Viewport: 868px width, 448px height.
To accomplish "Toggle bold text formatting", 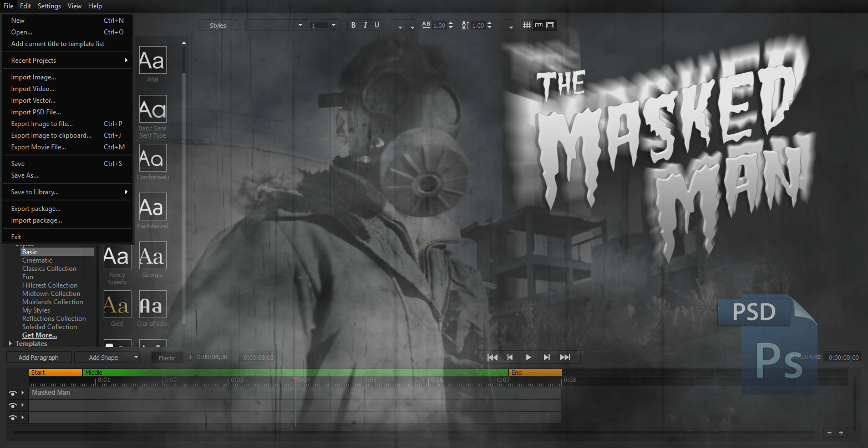I will coord(353,26).
